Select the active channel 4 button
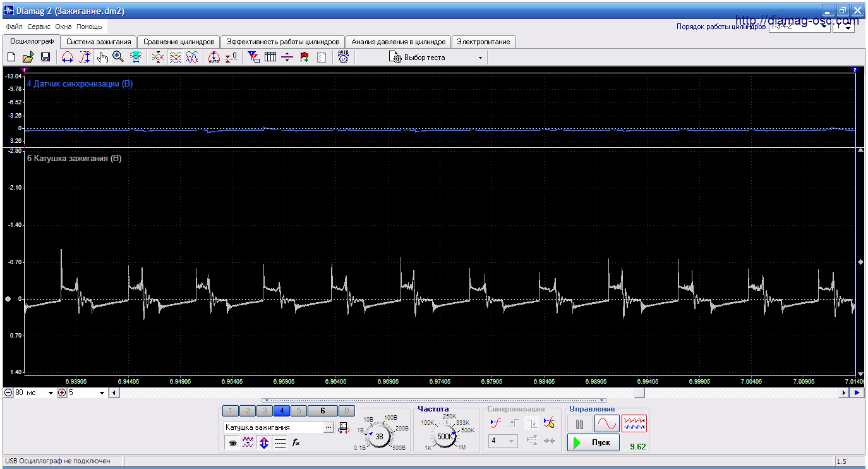This screenshot has width=868, height=469. 282,411
